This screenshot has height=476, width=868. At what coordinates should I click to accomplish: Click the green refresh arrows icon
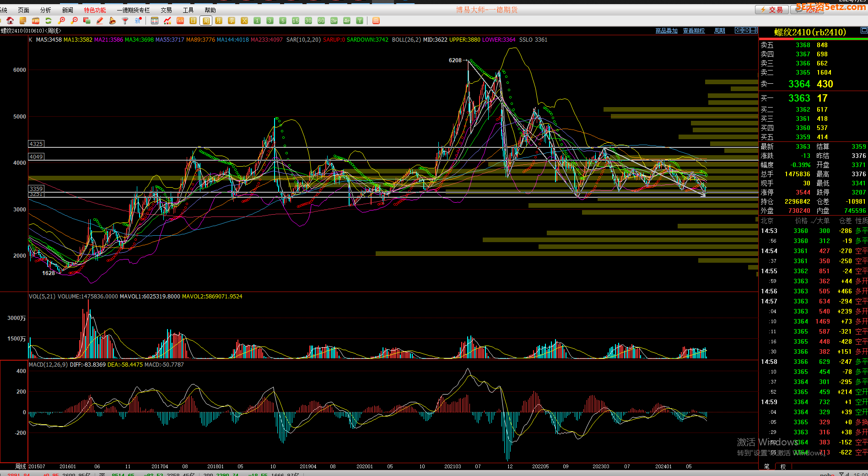tap(48, 21)
